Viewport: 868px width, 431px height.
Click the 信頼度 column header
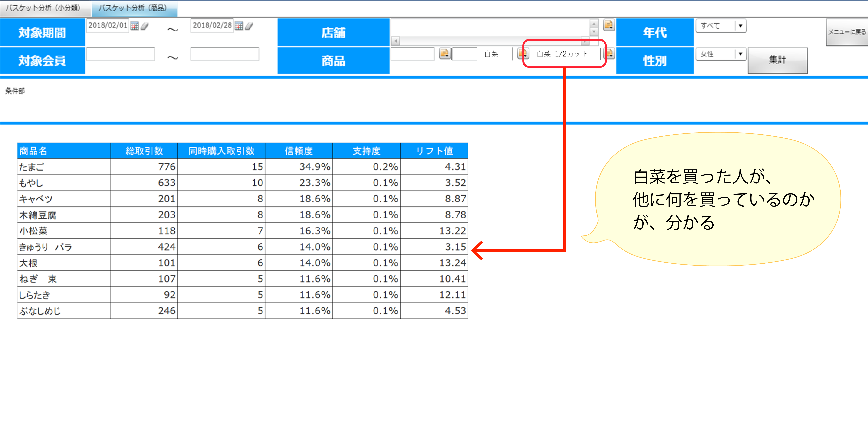(299, 151)
